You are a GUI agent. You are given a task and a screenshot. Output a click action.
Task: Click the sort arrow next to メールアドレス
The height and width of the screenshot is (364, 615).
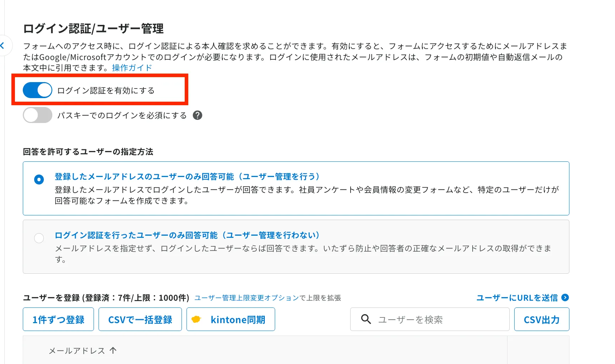[x=113, y=350]
